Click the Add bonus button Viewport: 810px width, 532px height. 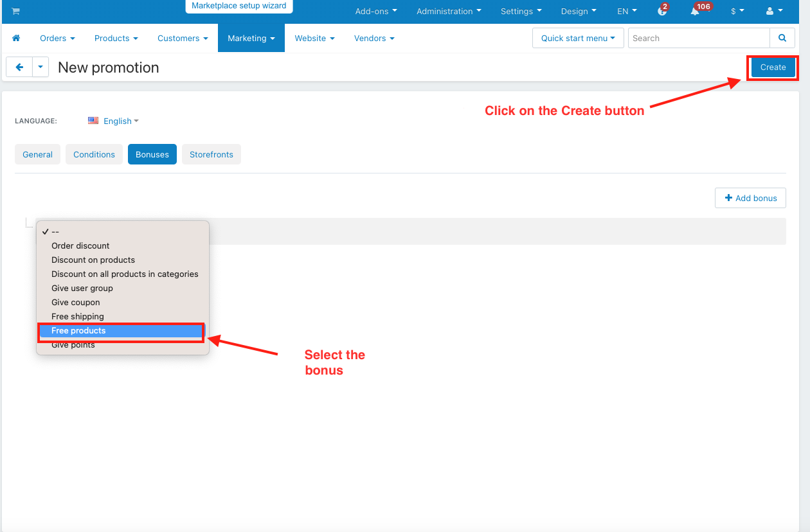tap(750, 198)
